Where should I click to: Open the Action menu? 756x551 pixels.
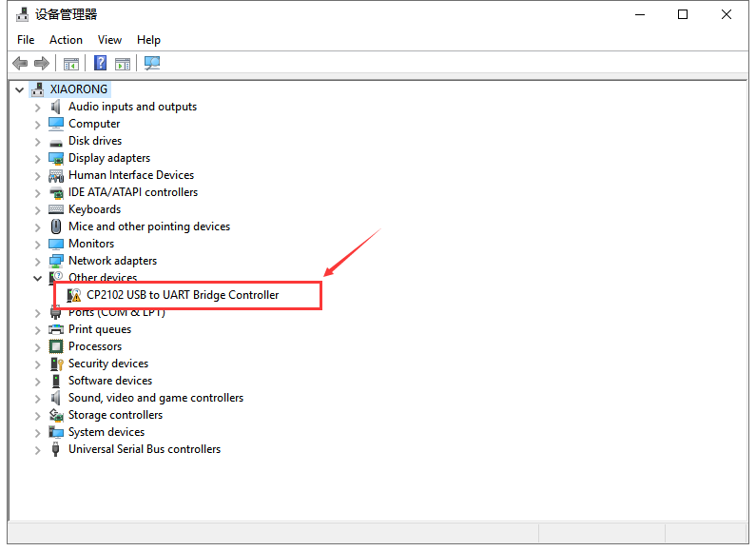[66, 40]
